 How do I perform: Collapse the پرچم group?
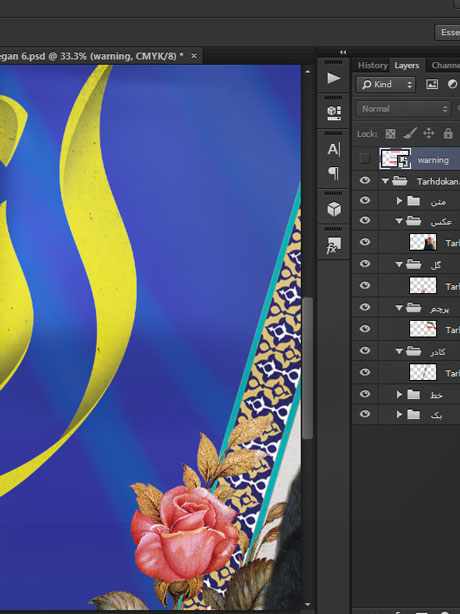coord(399,308)
